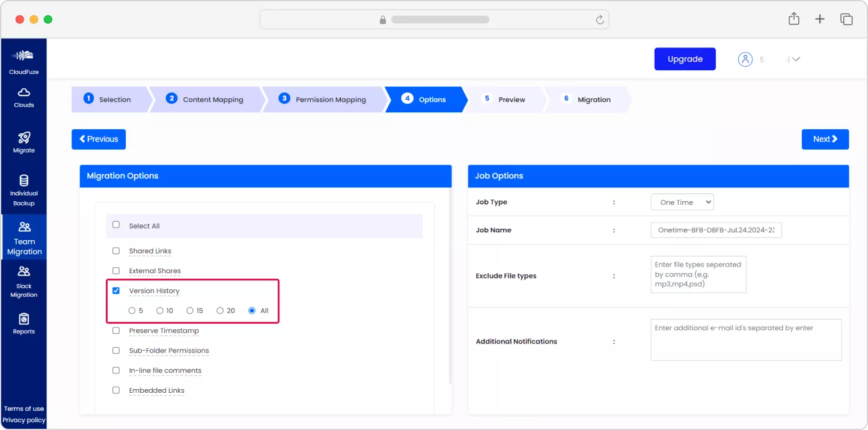Uncheck the Version History checkbox

click(x=116, y=291)
